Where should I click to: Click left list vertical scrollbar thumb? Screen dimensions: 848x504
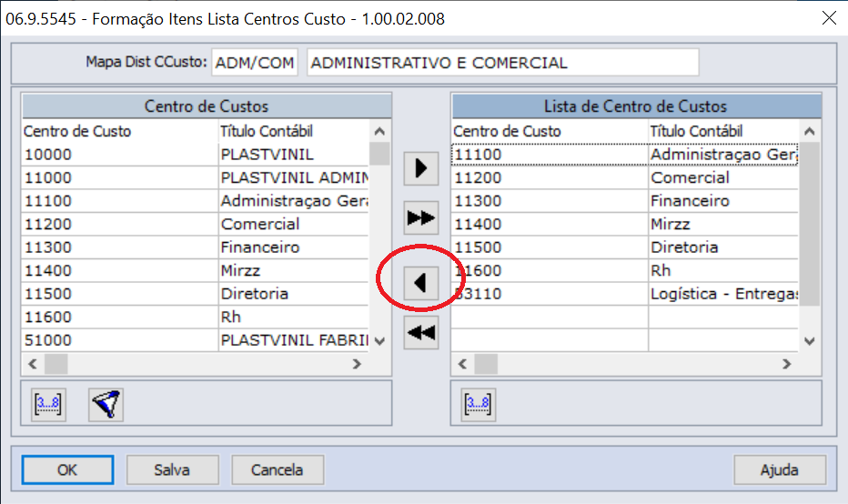coord(379,154)
